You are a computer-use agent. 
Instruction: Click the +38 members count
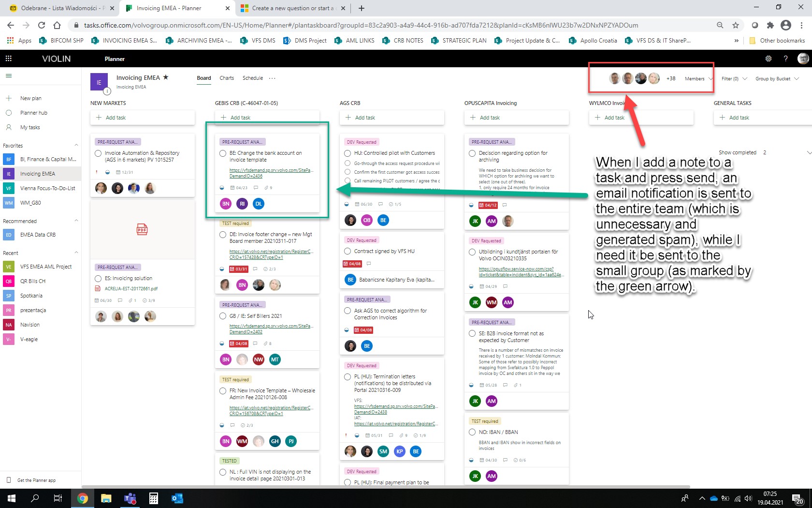click(671, 78)
